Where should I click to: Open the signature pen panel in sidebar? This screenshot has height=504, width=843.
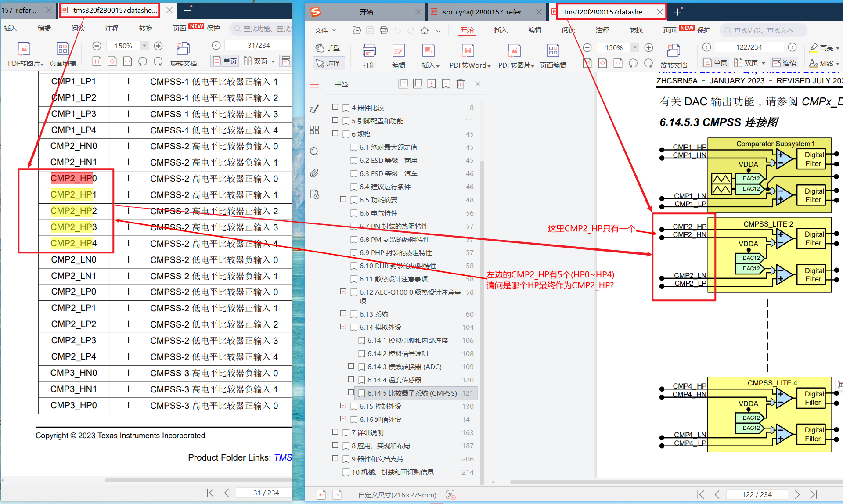314,108
